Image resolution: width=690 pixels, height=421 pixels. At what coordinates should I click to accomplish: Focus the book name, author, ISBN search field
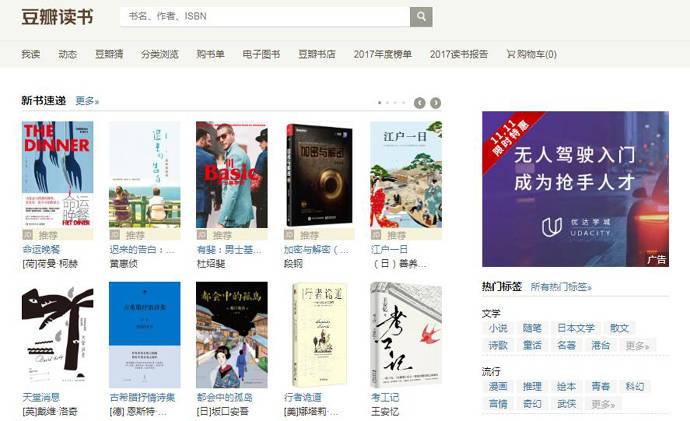(265, 17)
